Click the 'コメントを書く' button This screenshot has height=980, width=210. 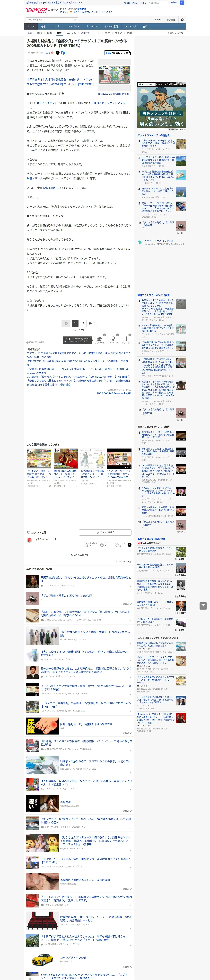tap(105, 532)
